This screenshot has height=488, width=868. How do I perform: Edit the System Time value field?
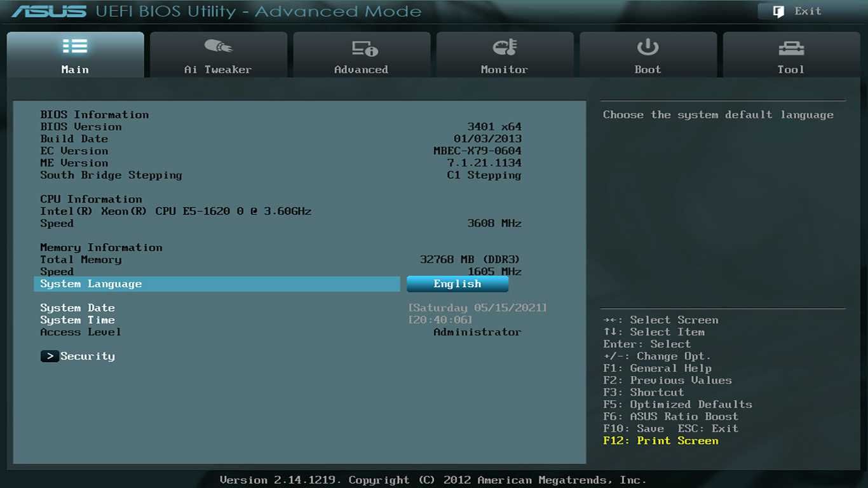pos(440,320)
